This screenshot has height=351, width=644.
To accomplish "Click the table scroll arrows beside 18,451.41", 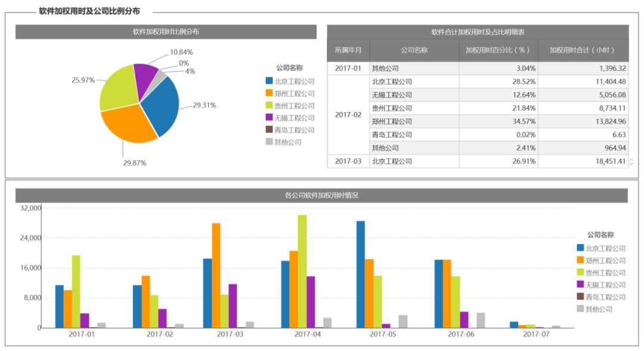I will coord(631,161).
